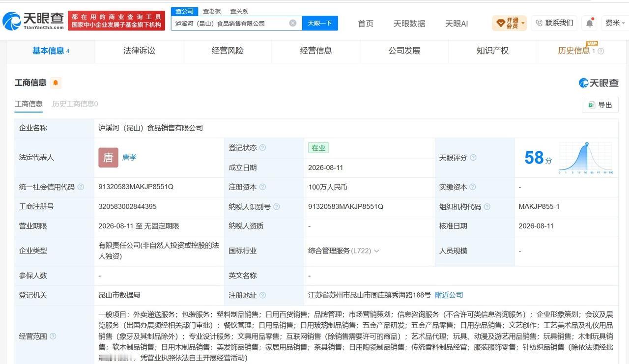This screenshot has height=364, width=629.
Task: Open legal representative 唐孝 link
Action: [129, 158]
